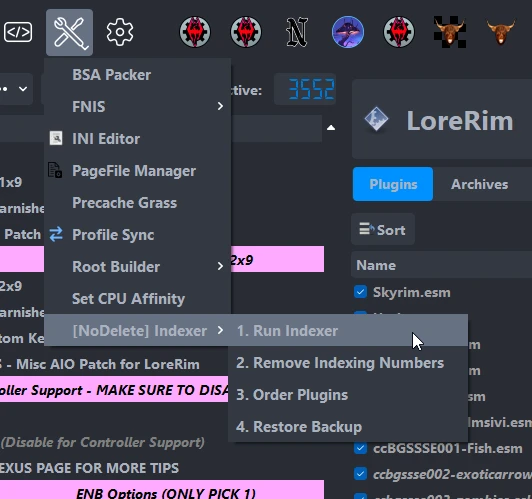Choose Profile Sync menu entry
The width and height of the screenshot is (532, 499).
point(138,234)
